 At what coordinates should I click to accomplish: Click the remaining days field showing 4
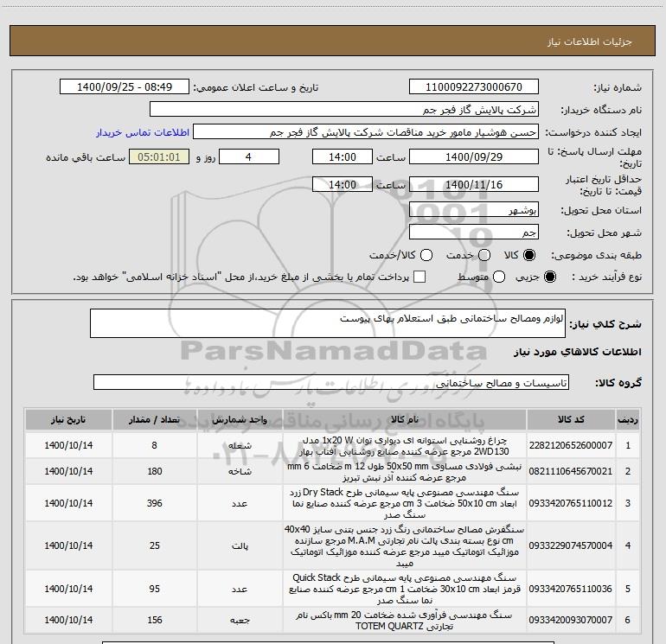(249, 156)
